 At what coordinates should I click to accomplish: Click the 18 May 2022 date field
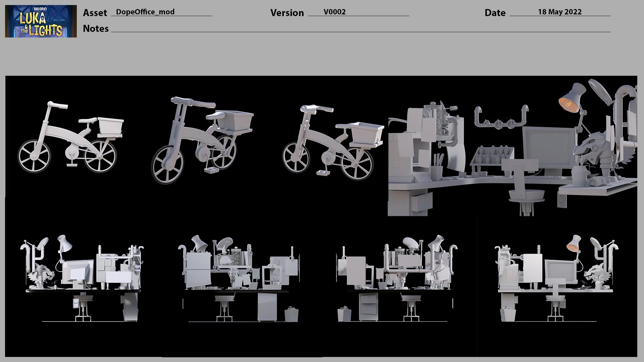click(x=559, y=12)
